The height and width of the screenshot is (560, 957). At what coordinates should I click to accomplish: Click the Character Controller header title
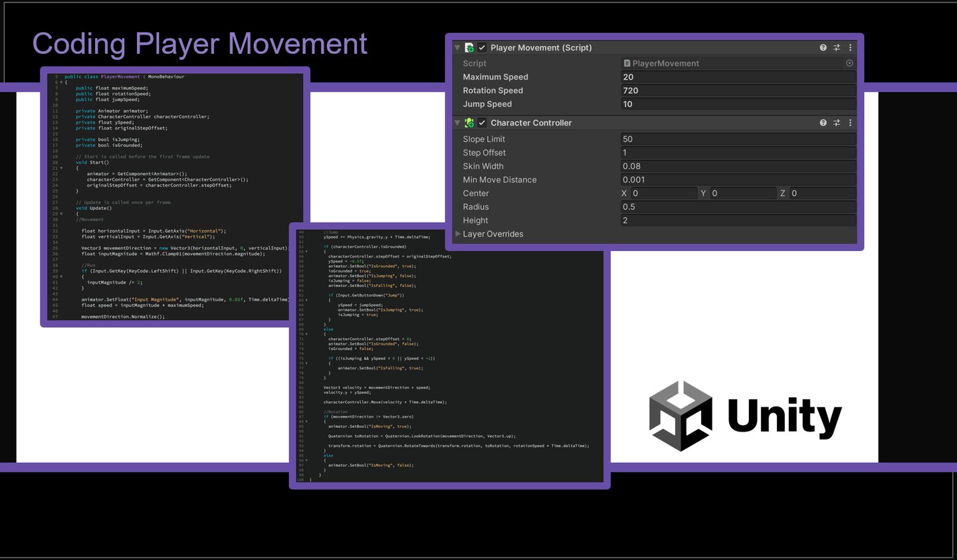(531, 123)
